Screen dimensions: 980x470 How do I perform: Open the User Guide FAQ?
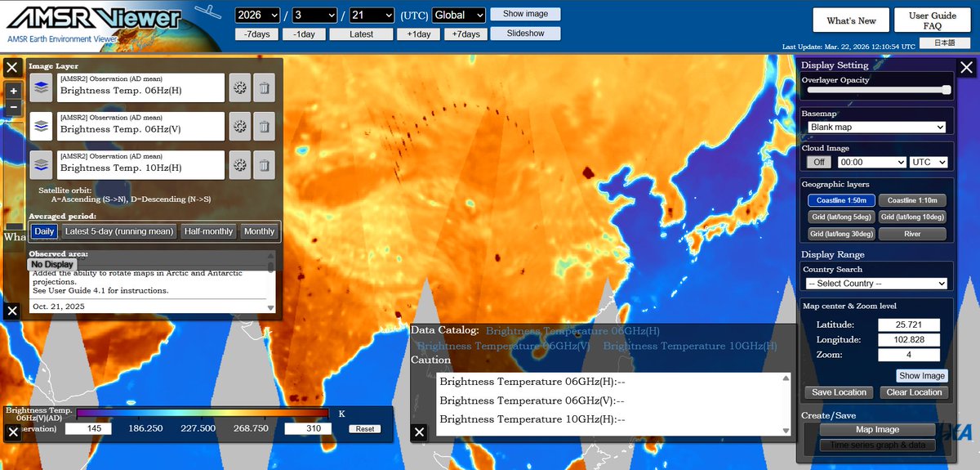(933, 20)
